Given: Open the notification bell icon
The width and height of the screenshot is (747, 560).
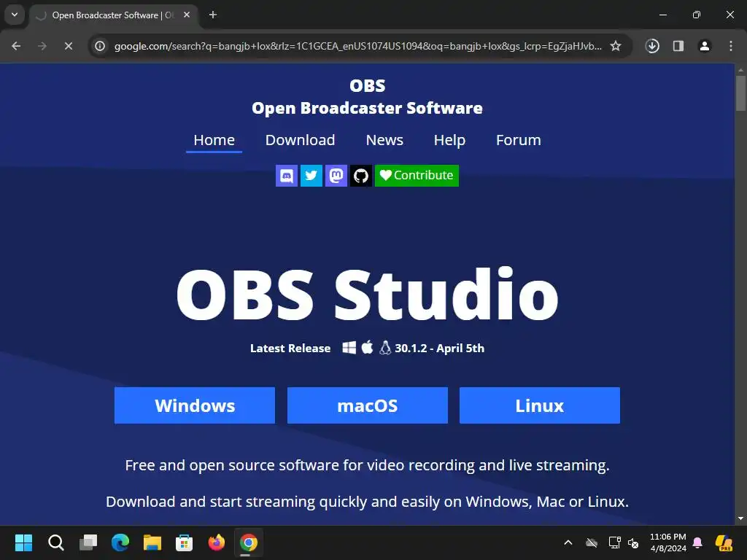Looking at the screenshot, I should [x=697, y=542].
